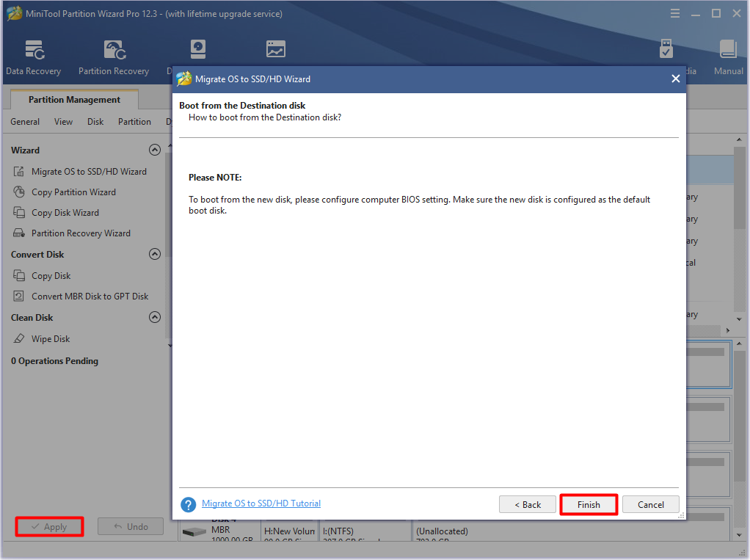
Task: Open Migrate OS to SSD/HD Tutorial link
Action: [261, 503]
